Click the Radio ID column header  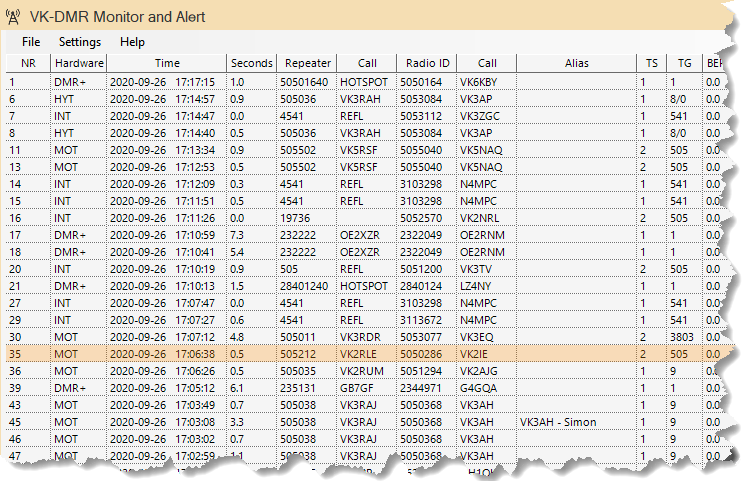425,64
